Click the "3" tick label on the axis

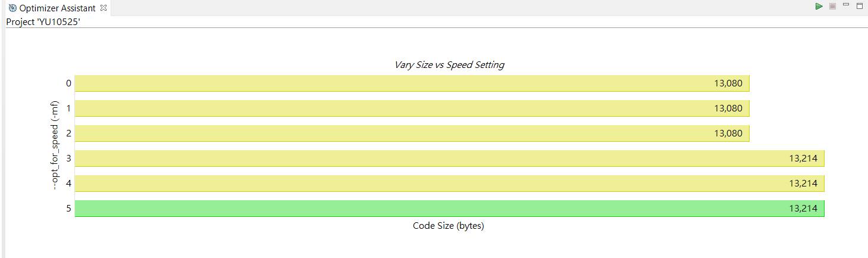68,158
